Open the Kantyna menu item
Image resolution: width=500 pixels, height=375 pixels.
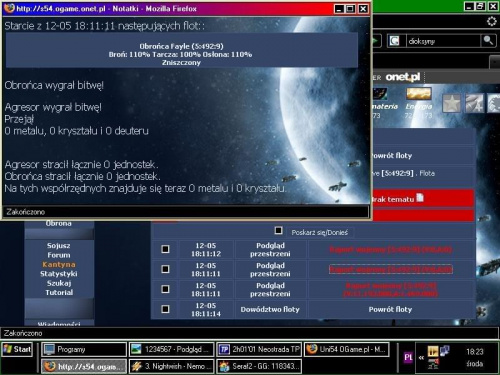pyautogui.click(x=59, y=264)
